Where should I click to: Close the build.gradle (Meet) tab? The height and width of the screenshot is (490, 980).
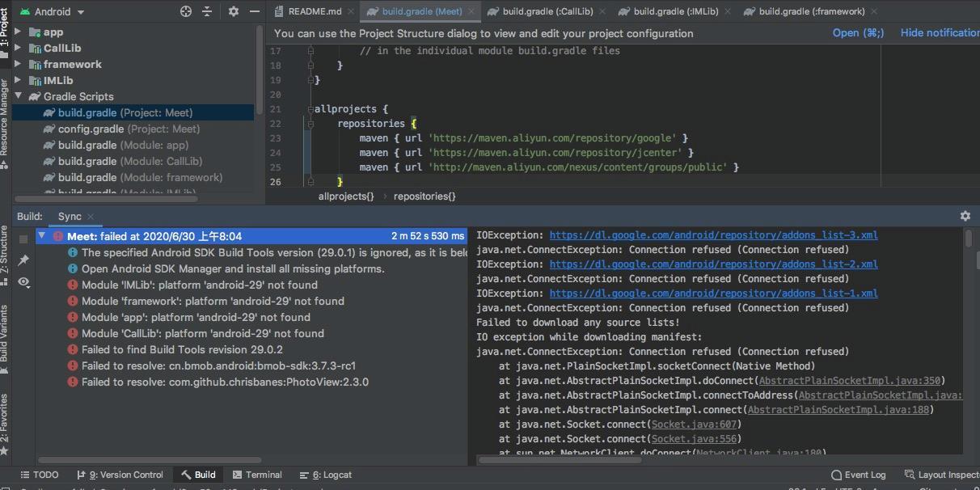[x=471, y=12]
